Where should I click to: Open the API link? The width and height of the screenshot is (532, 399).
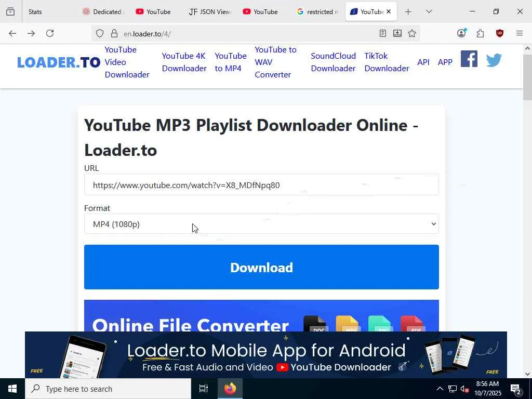click(x=423, y=62)
